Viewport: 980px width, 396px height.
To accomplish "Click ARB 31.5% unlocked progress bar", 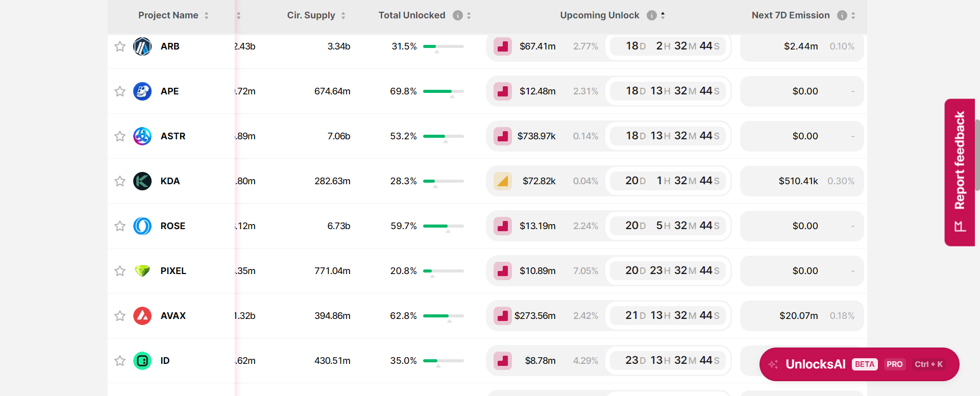I will tap(444, 46).
